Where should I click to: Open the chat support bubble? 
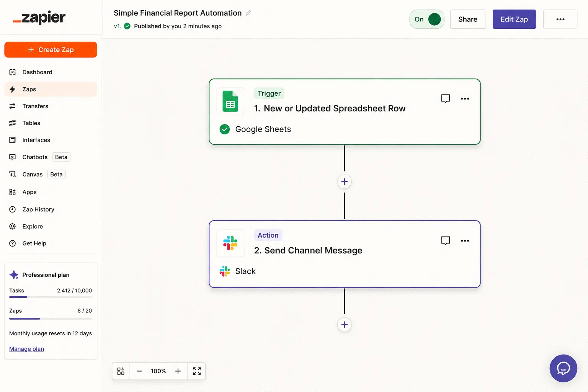(x=563, y=368)
